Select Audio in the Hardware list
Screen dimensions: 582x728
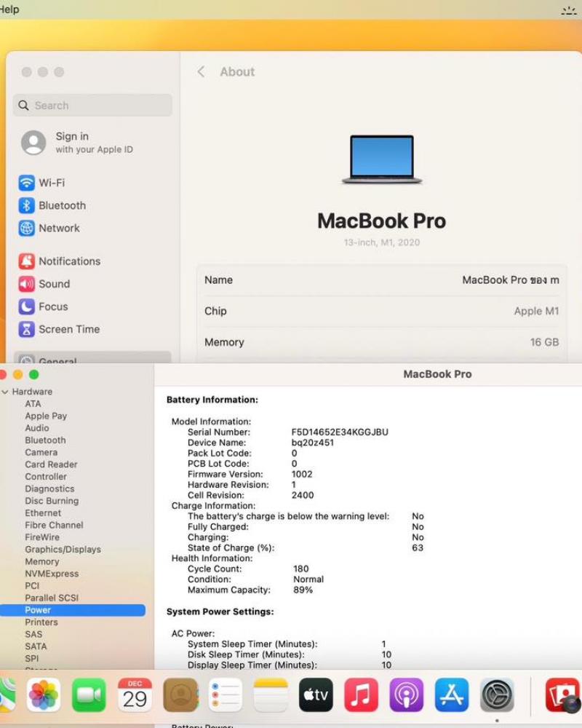37,428
